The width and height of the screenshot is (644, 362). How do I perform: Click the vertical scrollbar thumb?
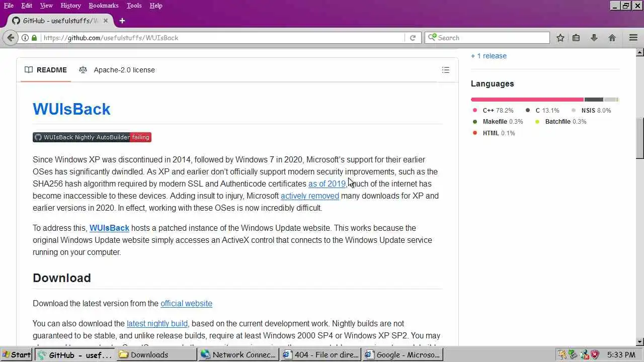coord(640,138)
